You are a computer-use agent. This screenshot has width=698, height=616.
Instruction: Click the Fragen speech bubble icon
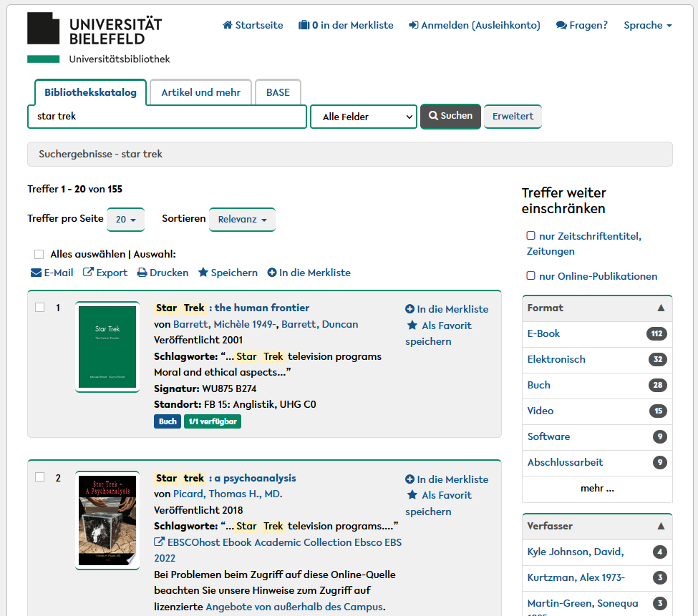click(x=561, y=25)
